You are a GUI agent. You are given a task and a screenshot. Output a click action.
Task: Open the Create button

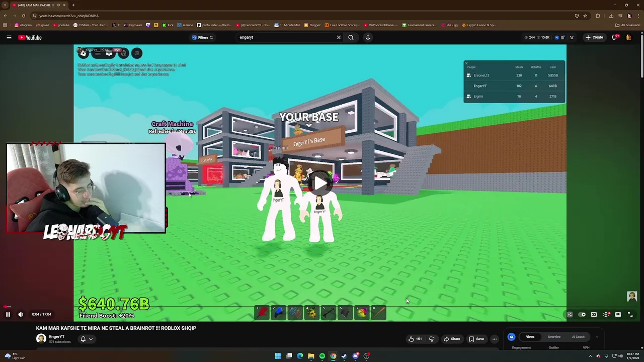pyautogui.click(x=594, y=37)
